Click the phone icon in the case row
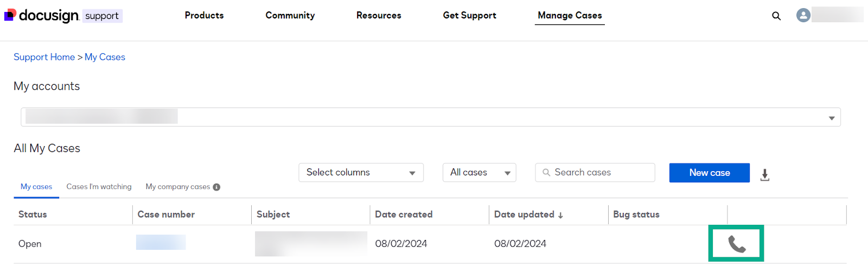Image resolution: width=868 pixels, height=265 pixels. (x=736, y=244)
